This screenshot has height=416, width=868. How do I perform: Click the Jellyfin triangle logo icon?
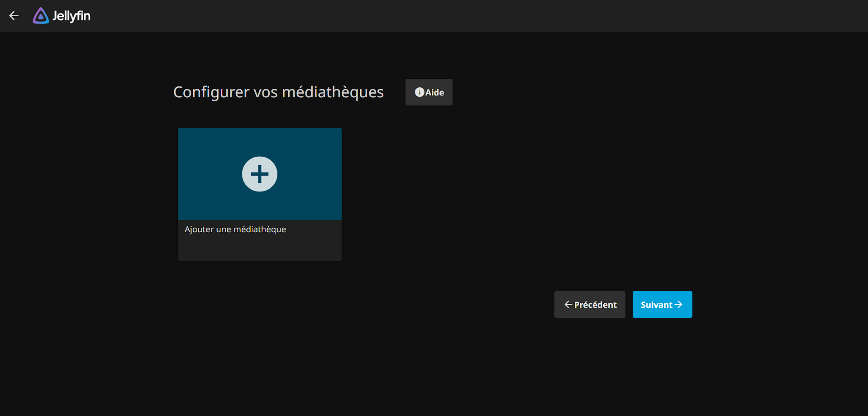coord(41,16)
